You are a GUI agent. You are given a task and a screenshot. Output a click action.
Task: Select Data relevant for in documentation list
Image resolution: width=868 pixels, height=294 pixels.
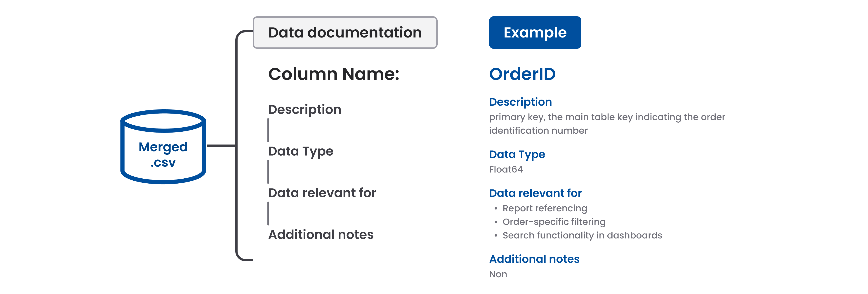tap(322, 193)
